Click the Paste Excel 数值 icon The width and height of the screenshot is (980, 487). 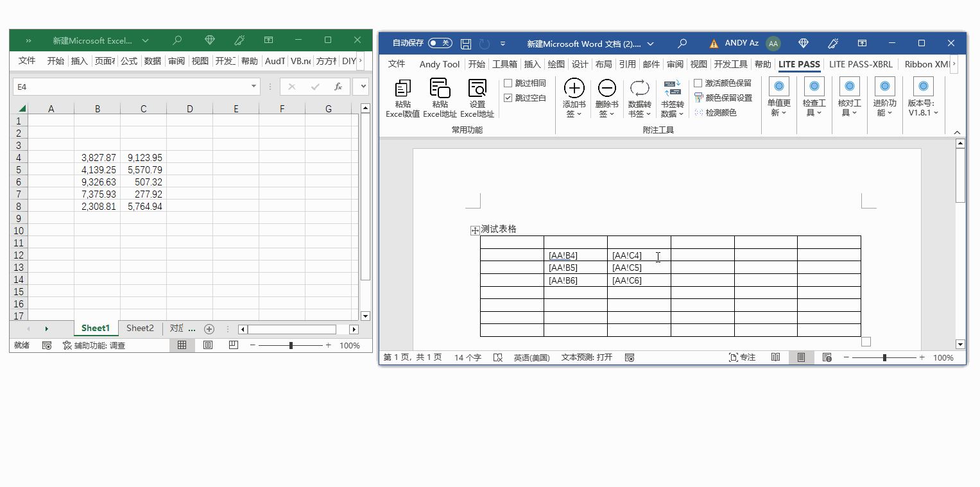(x=403, y=89)
